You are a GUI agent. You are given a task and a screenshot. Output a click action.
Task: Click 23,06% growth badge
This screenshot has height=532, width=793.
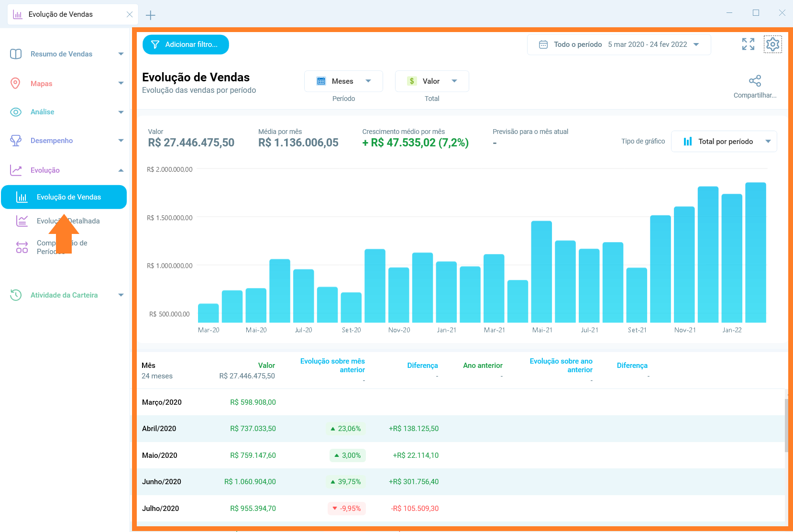coord(346,429)
